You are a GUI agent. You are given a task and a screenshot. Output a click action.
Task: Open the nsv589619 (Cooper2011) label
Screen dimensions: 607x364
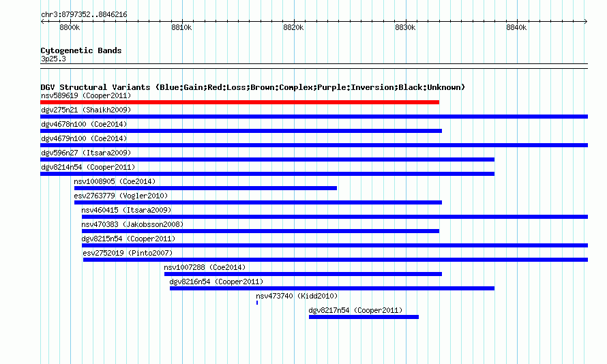86,95
